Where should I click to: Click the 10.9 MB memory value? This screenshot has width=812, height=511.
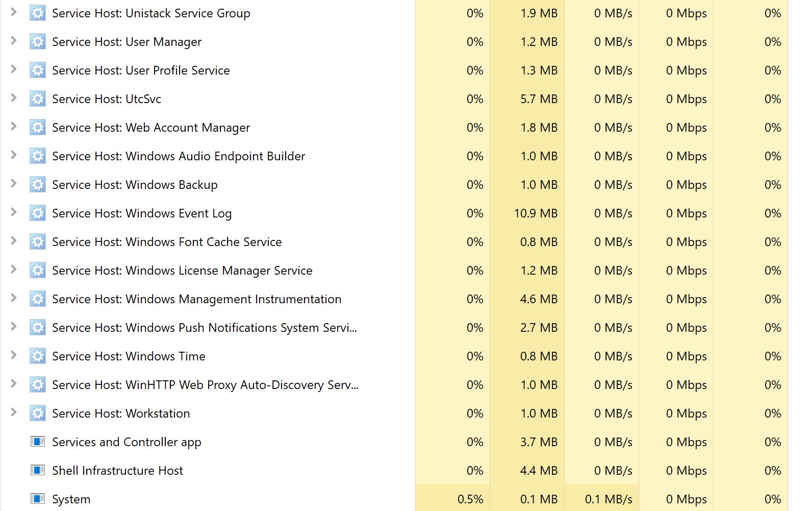[x=536, y=213]
